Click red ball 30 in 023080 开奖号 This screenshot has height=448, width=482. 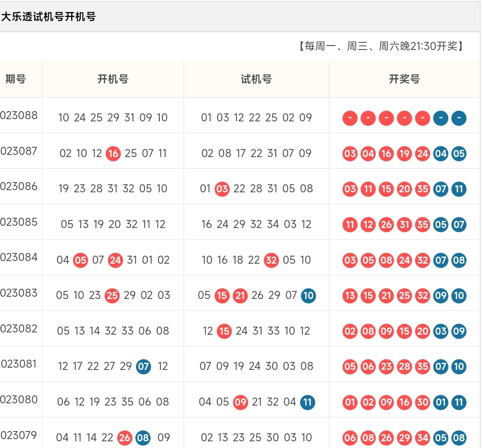click(422, 402)
